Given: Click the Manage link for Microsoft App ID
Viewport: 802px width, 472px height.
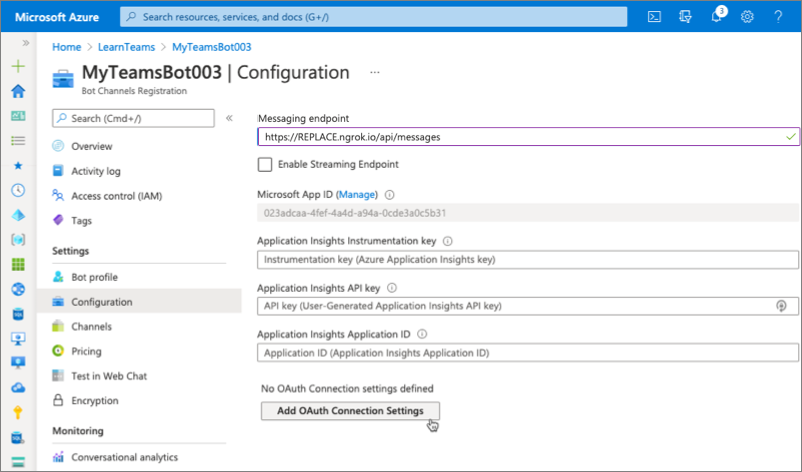Looking at the screenshot, I should [357, 194].
